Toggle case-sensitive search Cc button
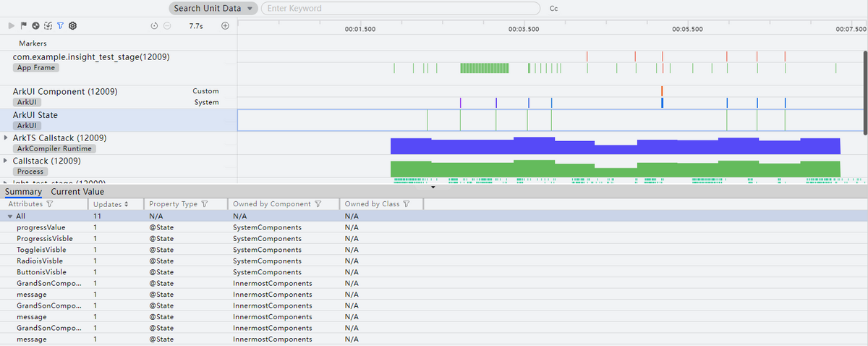This screenshot has width=868, height=346. coord(554,9)
